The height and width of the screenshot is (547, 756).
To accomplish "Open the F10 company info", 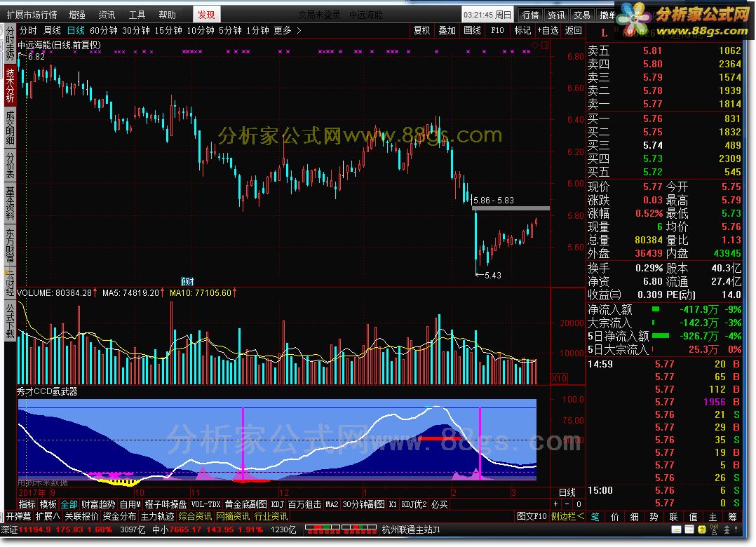I will [x=497, y=30].
